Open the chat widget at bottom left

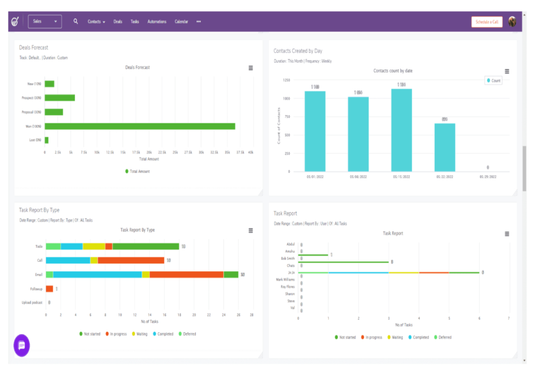click(x=21, y=346)
